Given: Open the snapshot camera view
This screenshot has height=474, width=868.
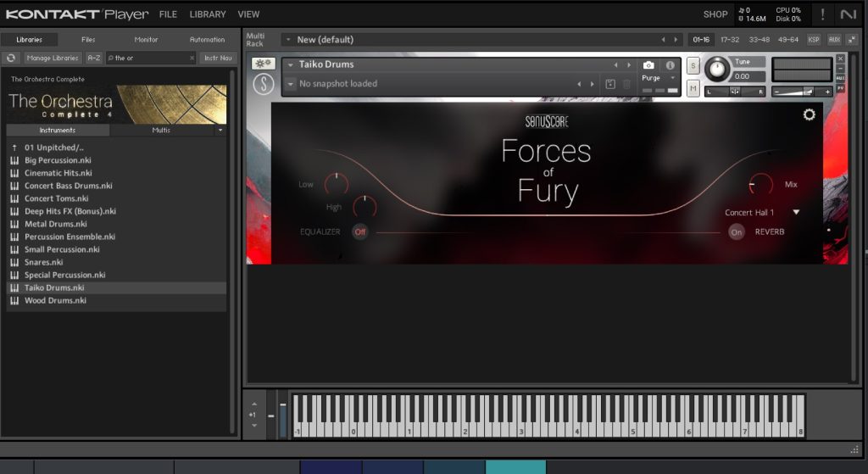Looking at the screenshot, I should pos(648,65).
